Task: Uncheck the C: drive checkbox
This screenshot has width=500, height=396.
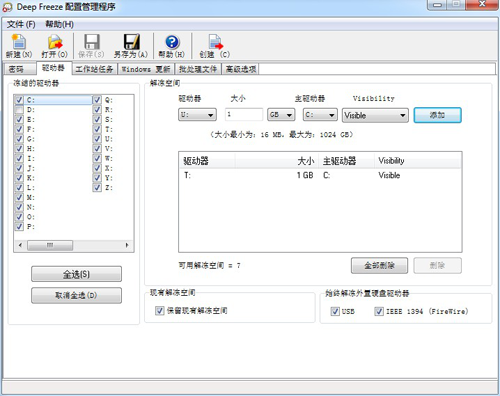Action: pyautogui.click(x=19, y=100)
